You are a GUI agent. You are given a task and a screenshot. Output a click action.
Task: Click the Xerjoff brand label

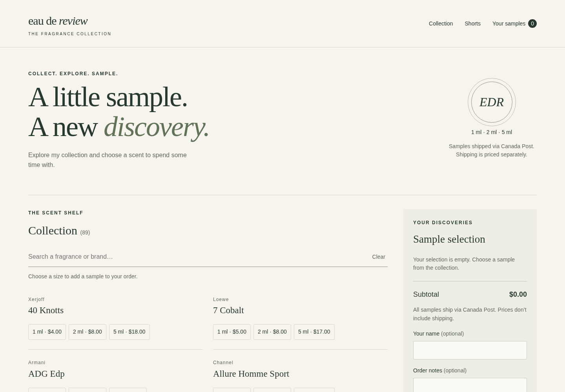point(36,299)
